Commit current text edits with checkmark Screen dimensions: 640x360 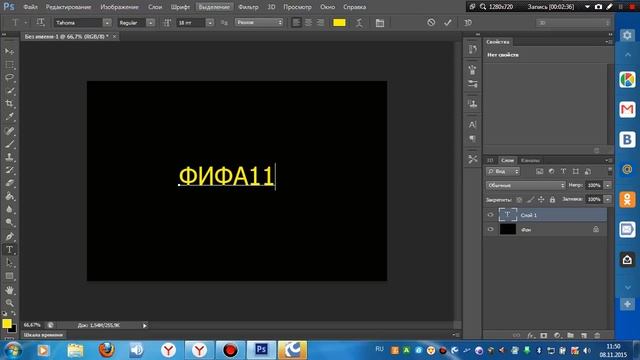[x=448, y=22]
